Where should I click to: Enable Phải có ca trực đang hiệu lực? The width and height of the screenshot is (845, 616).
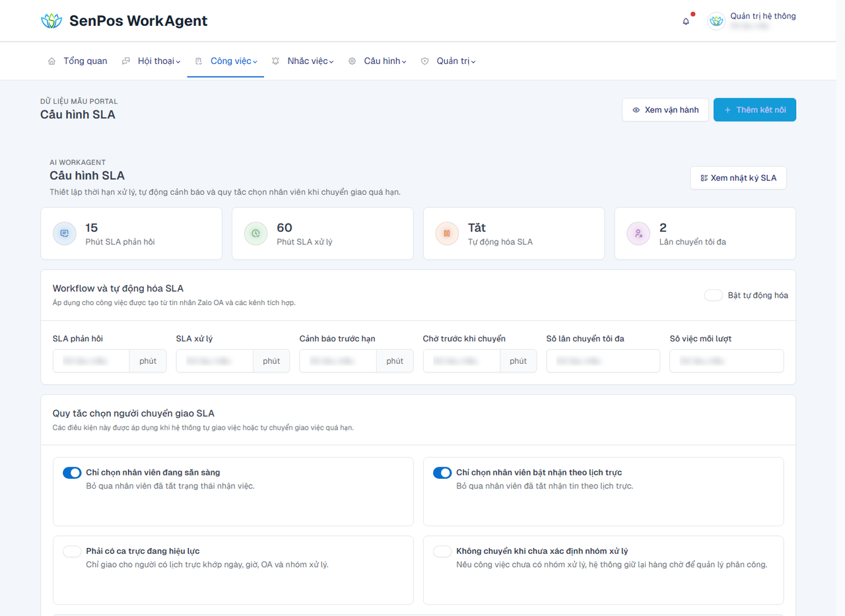tap(72, 551)
